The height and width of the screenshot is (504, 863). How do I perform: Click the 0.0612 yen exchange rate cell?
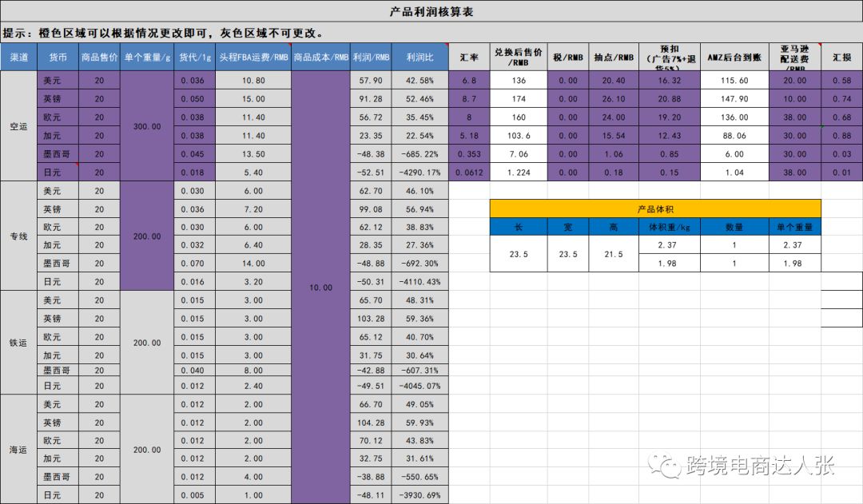(469, 172)
